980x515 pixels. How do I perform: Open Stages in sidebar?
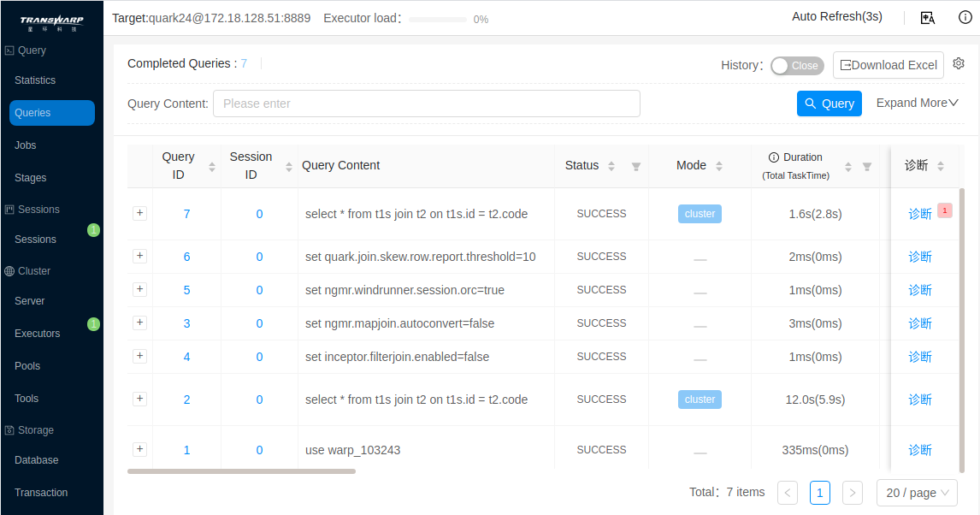coord(31,177)
